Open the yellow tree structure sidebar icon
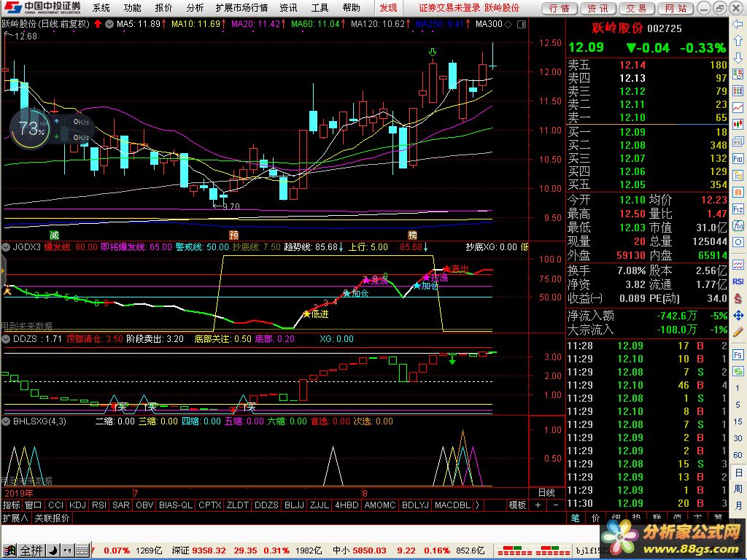The width and height of the screenshot is (747, 560). coord(738,175)
